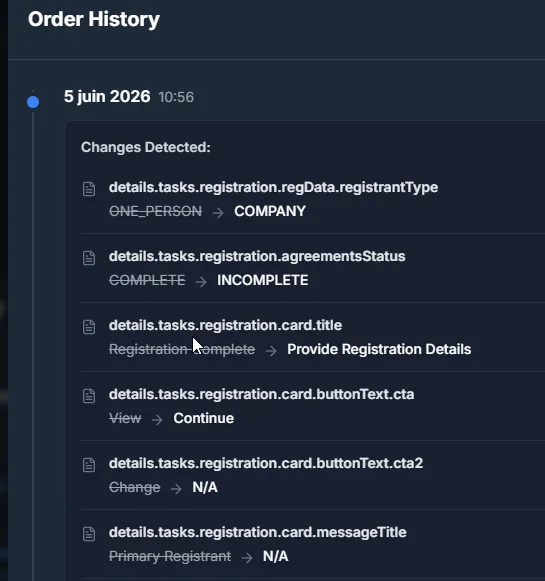Click the document icon beside messageTitle change
Image resolution: width=545 pixels, height=581 pixels.
(89, 534)
